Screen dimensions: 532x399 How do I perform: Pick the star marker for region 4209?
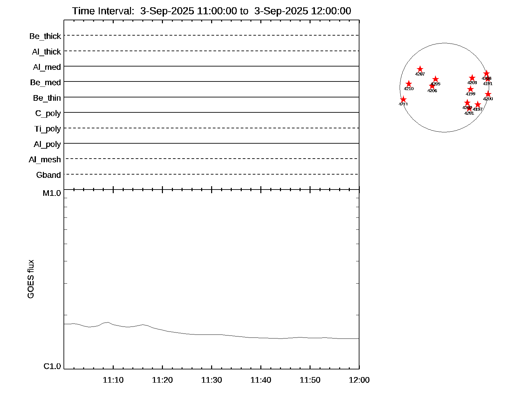point(472,78)
